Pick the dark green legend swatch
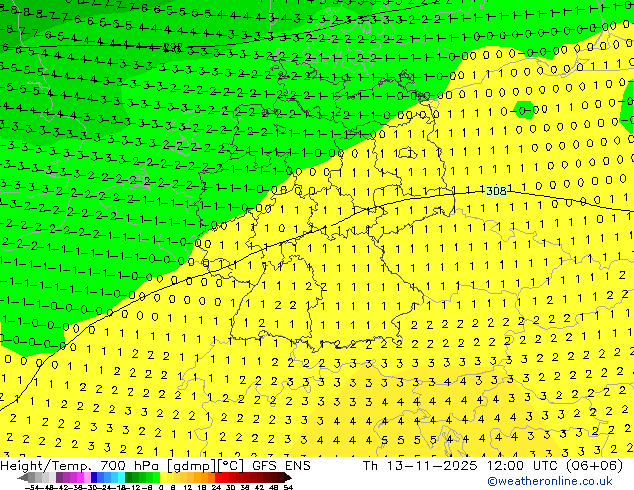The width and height of the screenshot is (634, 490). tap(129, 477)
